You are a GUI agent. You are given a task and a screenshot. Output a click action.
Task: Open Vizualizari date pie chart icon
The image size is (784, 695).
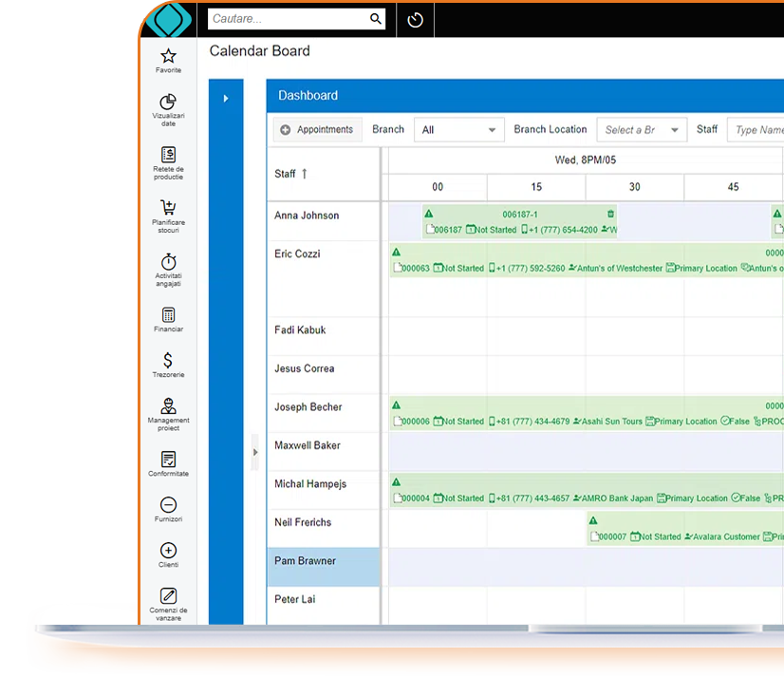[168, 102]
